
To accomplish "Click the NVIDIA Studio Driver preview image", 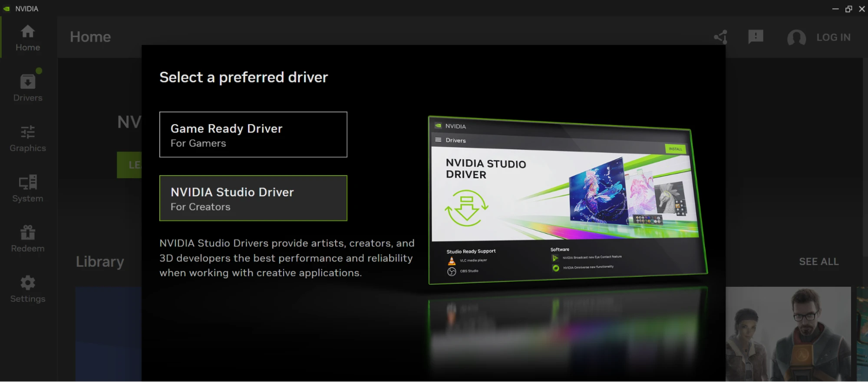I will (x=568, y=200).
